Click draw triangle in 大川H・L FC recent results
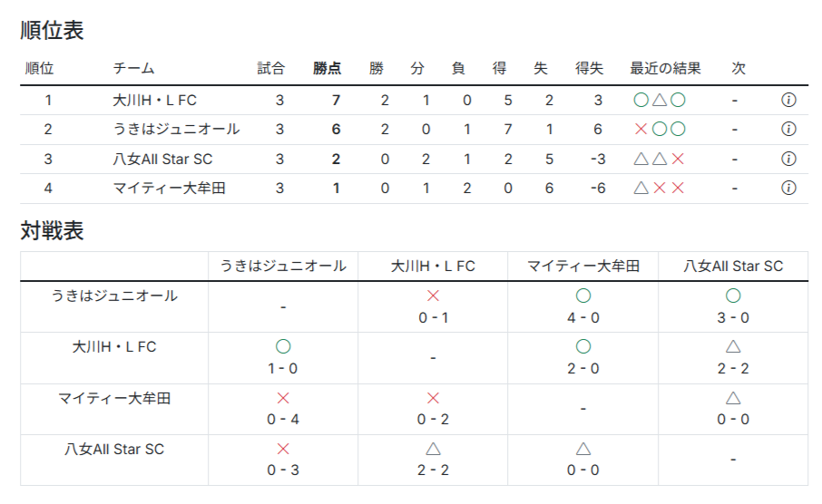Image resolution: width=822 pixels, height=504 pixels. tap(660, 100)
